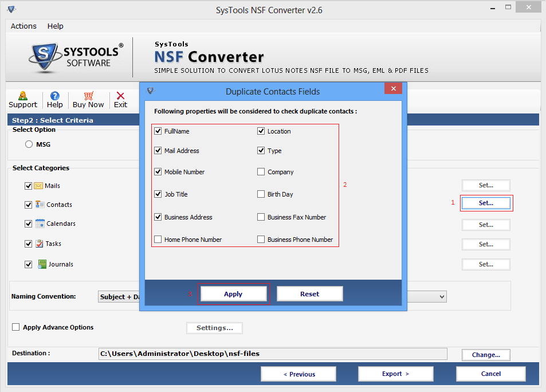Uncheck the Type checkbox

coord(261,151)
